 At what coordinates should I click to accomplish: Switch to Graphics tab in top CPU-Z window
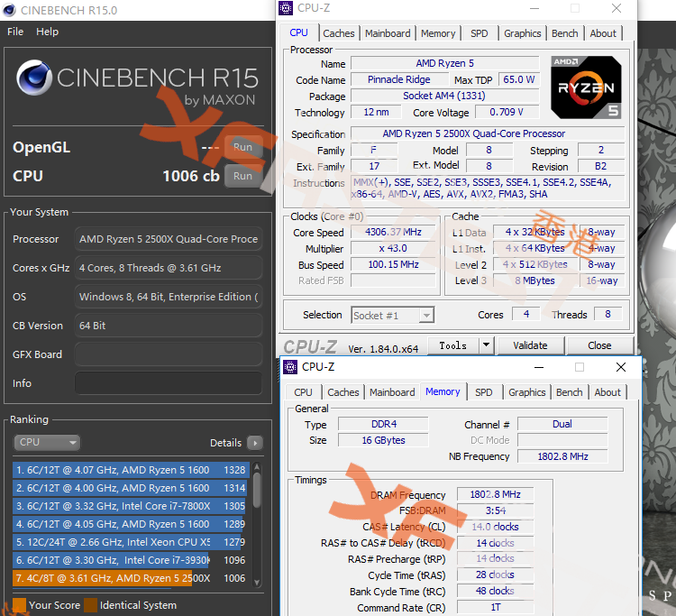(x=523, y=33)
